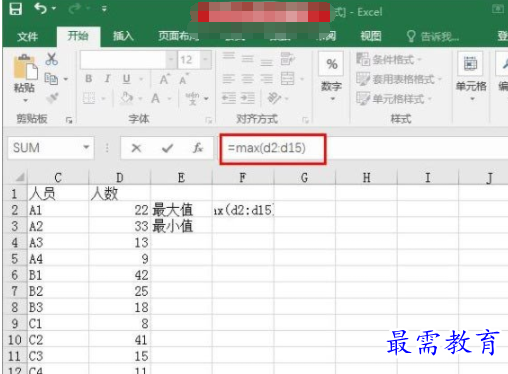Open 条件格式 menu
The width and height of the screenshot is (508, 374).
click(x=389, y=59)
